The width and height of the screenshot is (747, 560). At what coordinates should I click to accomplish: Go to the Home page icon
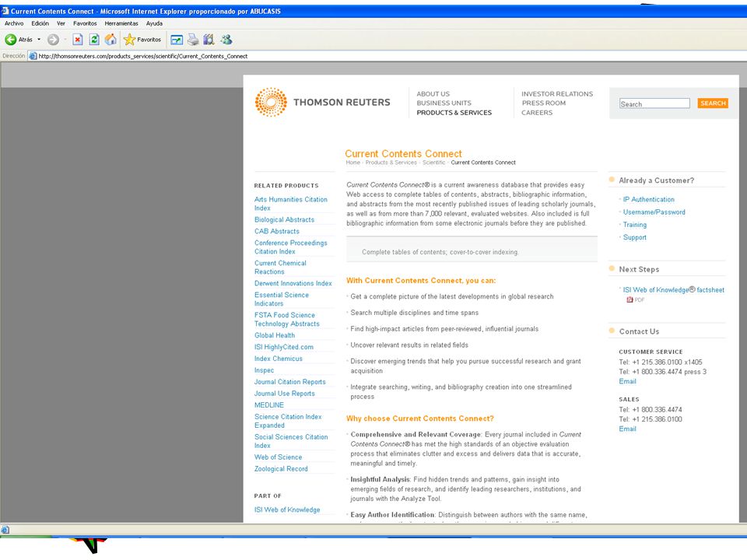pos(110,40)
